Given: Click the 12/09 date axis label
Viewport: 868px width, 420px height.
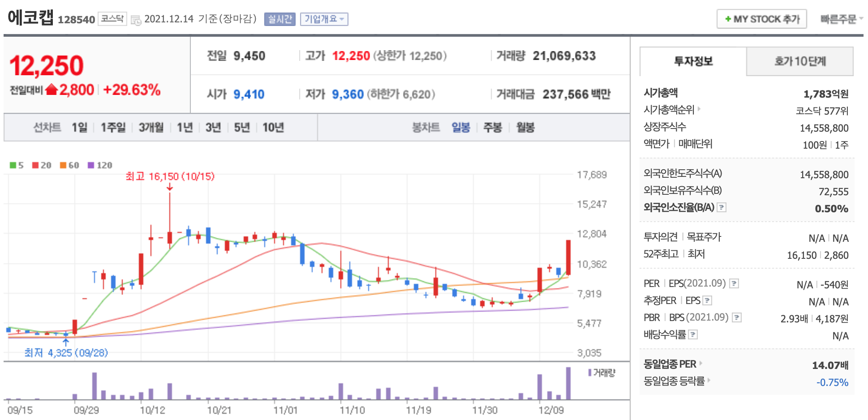Looking at the screenshot, I should 551,410.
